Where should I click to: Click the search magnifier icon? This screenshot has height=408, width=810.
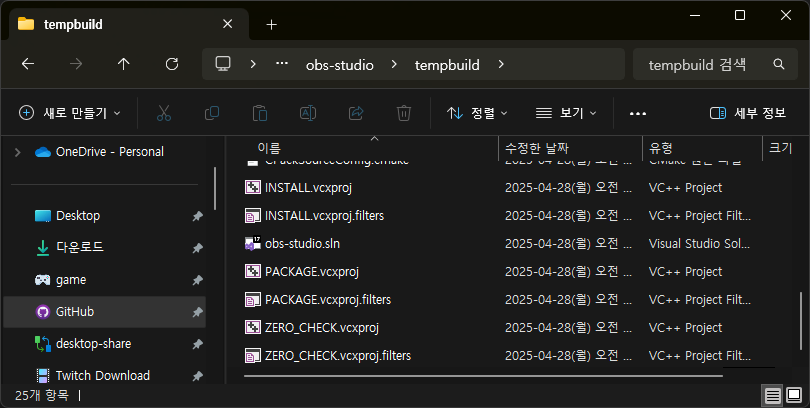[778, 64]
